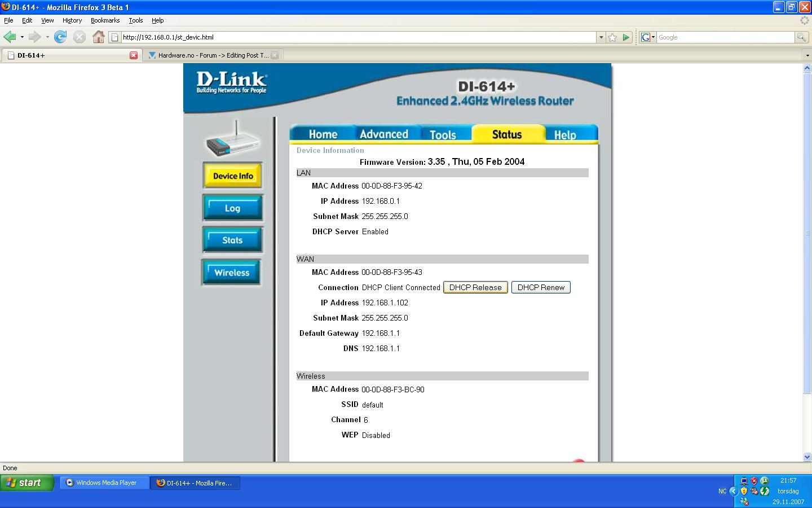Open the list all tabs dropdown
Image resolution: width=812 pixels, height=508 pixels.
pos(807,55)
